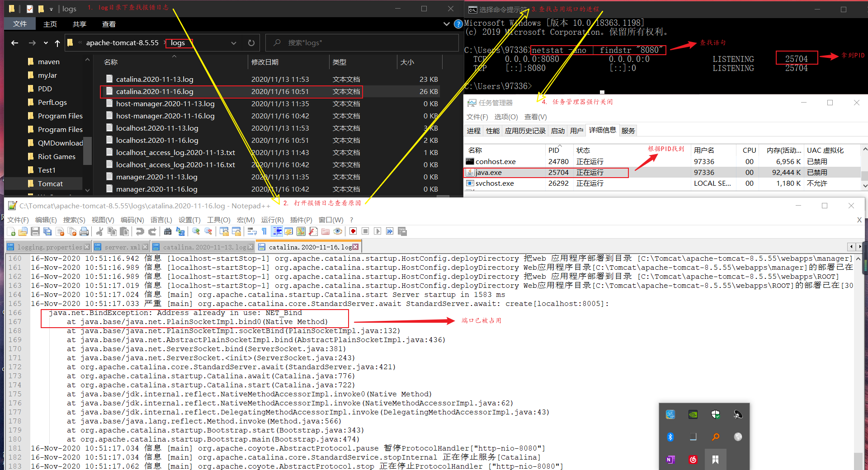868x470 pixels.
Task: Toggle show all characters (pilcrow) icon
Action: coord(264,231)
